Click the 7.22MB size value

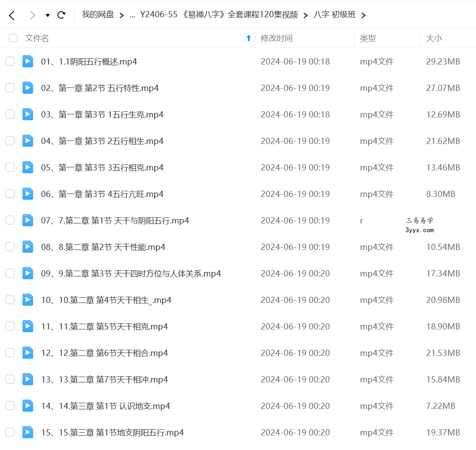coord(440,406)
